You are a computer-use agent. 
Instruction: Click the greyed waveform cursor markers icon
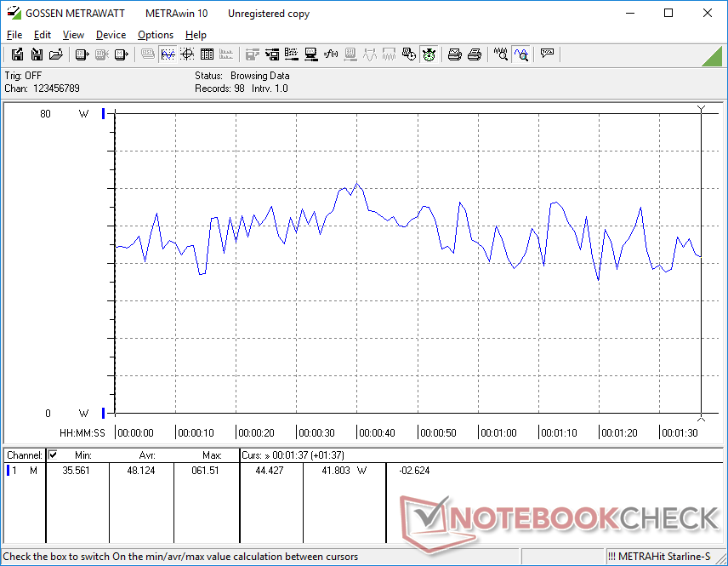point(370,54)
